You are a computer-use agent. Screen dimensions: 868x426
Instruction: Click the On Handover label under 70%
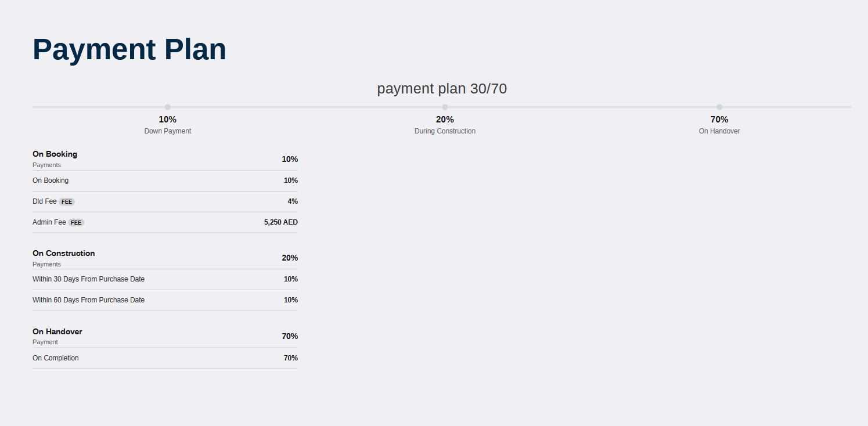719,131
